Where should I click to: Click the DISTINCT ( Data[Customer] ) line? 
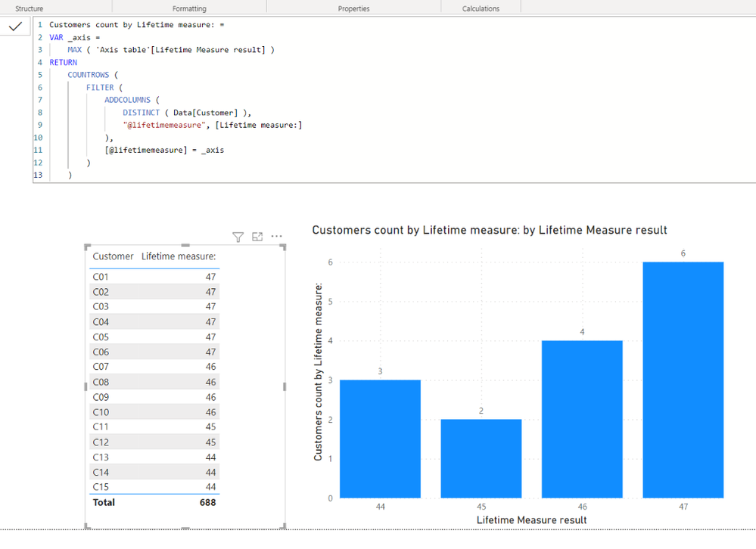point(187,112)
